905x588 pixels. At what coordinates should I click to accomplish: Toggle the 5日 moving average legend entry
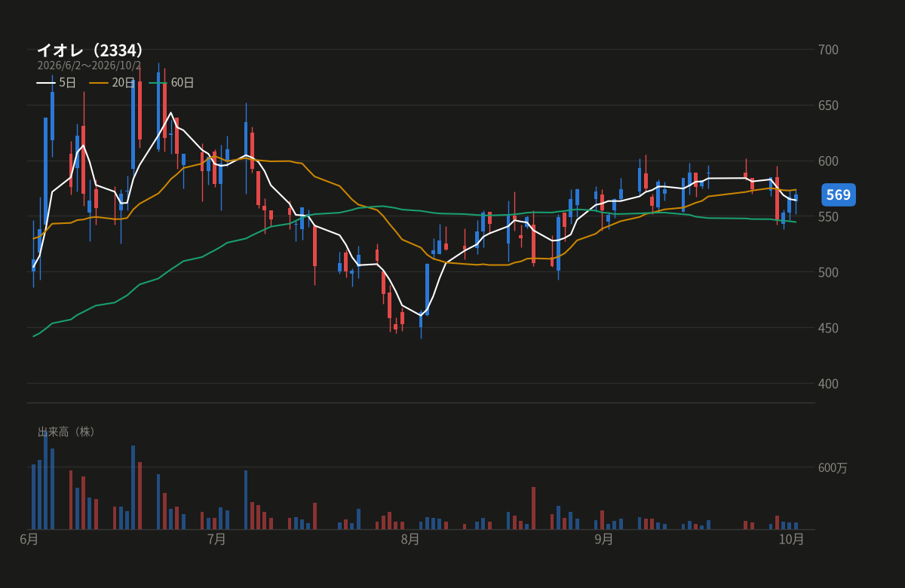click(57, 83)
